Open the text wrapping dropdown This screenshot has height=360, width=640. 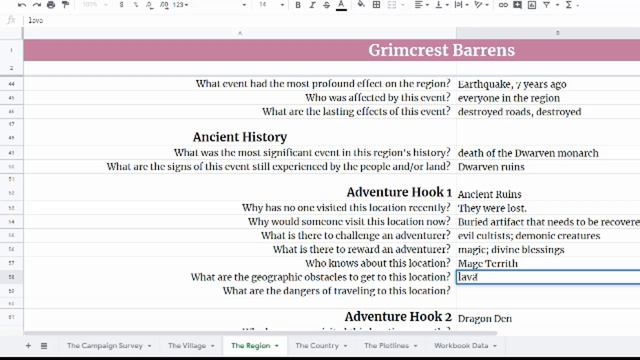coord(461,5)
